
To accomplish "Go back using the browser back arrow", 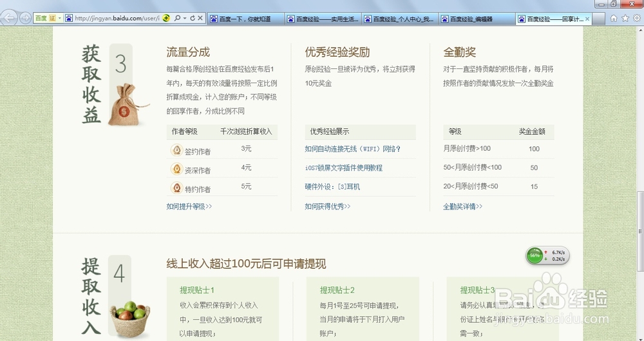I will coord(9,17).
